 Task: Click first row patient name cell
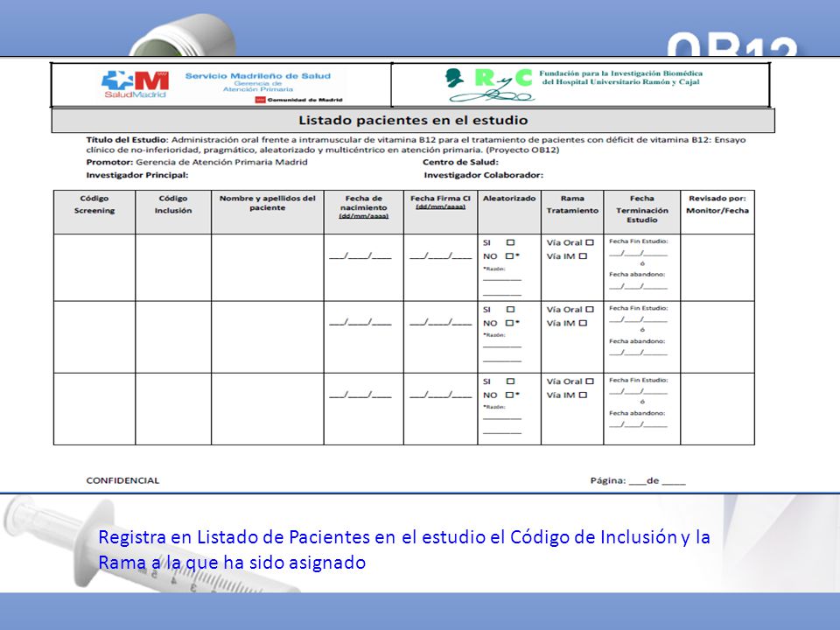tap(268, 268)
